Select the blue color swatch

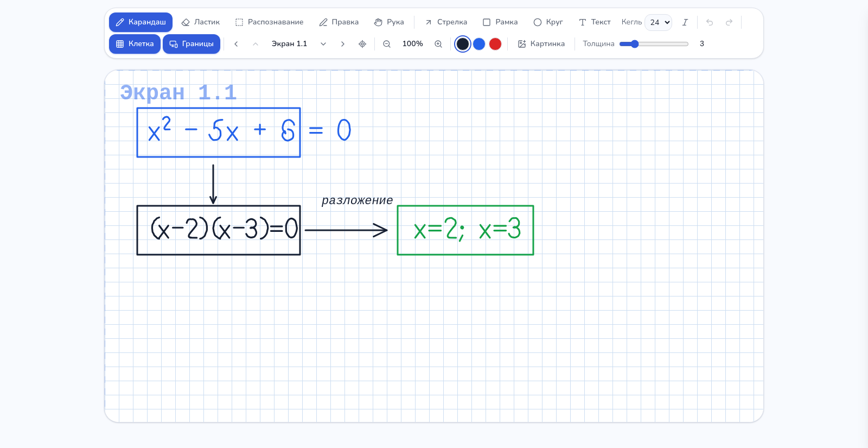coord(479,44)
